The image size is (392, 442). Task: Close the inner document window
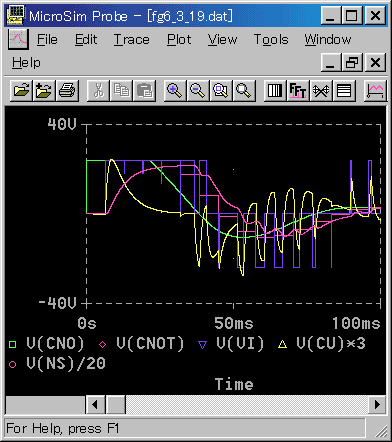[x=376, y=63]
